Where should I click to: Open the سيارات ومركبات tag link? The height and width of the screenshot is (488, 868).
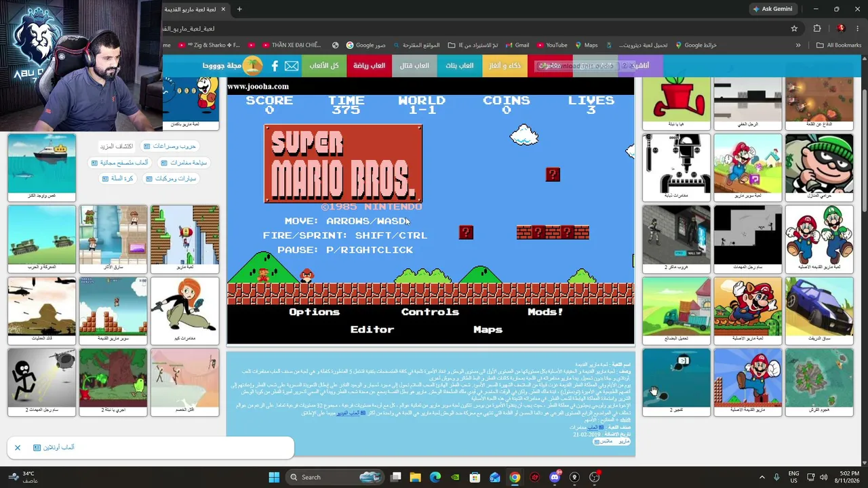coord(170,178)
